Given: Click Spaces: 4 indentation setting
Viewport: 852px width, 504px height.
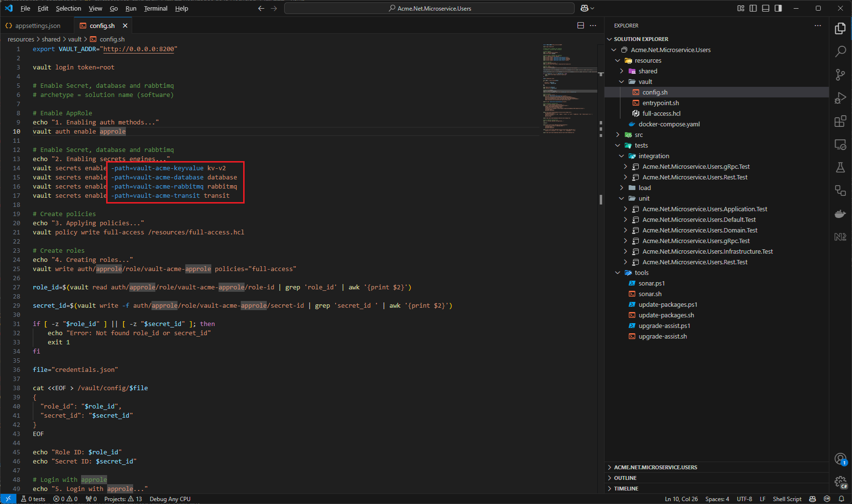Looking at the screenshot, I should [717, 499].
